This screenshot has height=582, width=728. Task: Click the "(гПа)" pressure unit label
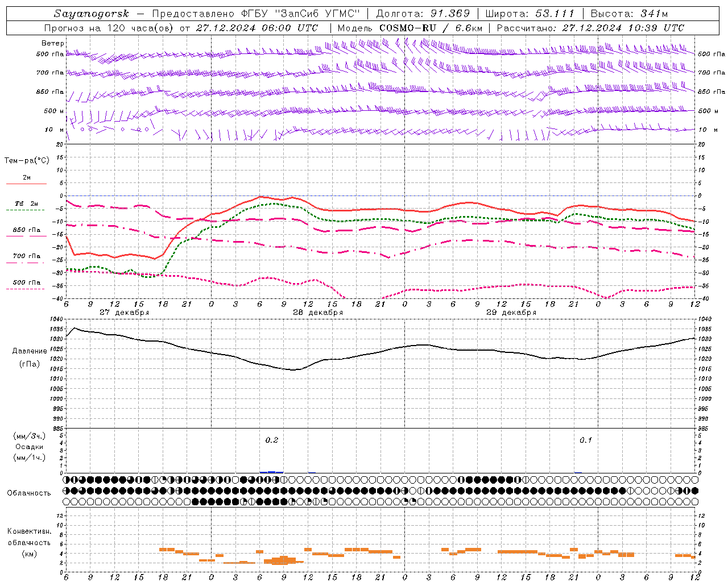click(30, 364)
